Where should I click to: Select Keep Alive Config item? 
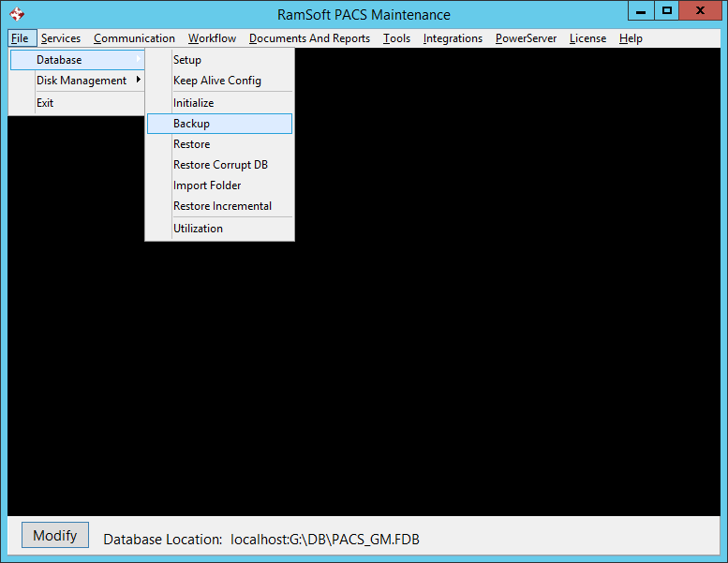click(x=217, y=81)
